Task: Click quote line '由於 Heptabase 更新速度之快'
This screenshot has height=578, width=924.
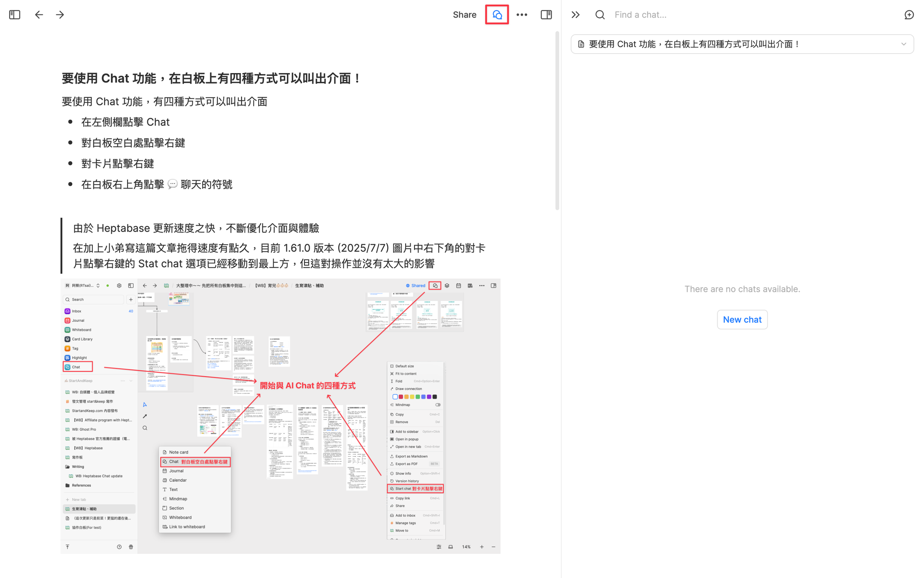Action: 196,228
